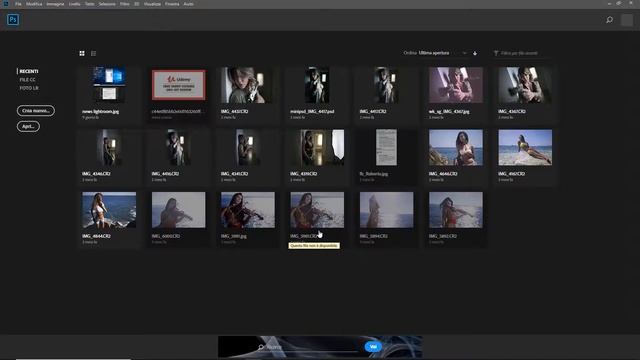The height and width of the screenshot is (360, 640).
Task: Open the Filtro menu
Action: (124, 4)
